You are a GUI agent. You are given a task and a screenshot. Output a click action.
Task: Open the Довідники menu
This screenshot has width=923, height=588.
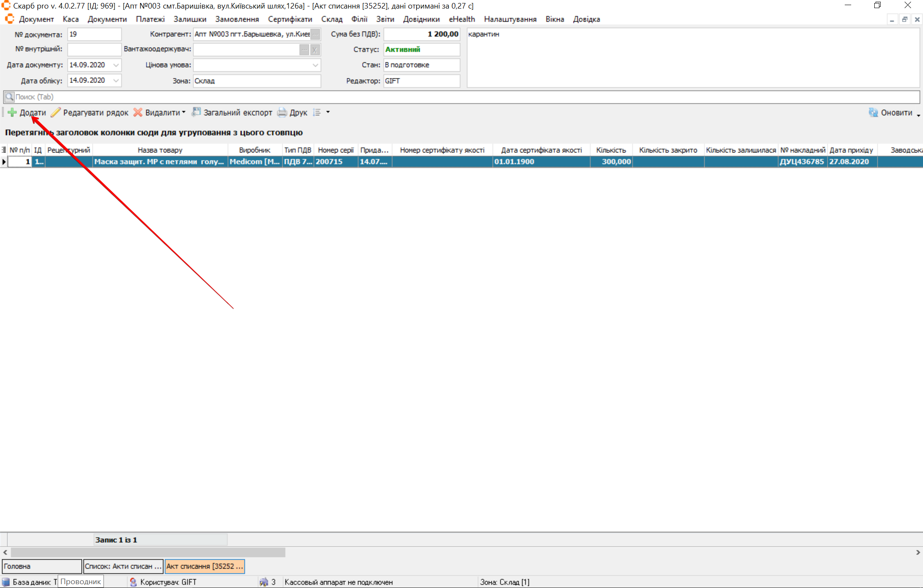click(421, 19)
